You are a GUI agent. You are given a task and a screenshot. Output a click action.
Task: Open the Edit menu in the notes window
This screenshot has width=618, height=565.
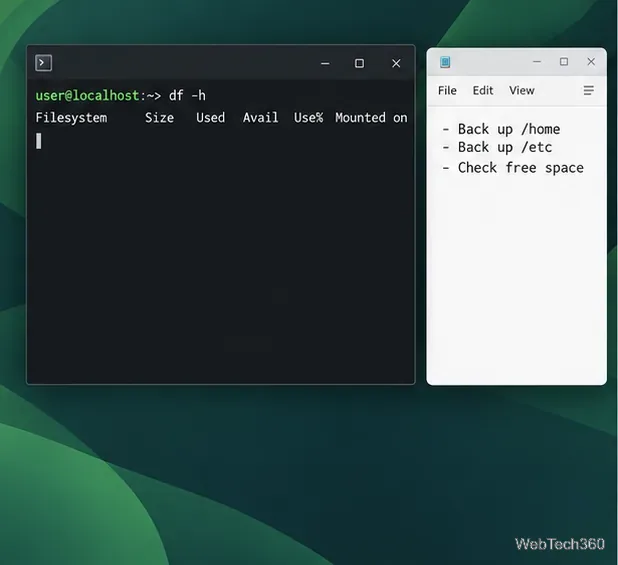(483, 91)
